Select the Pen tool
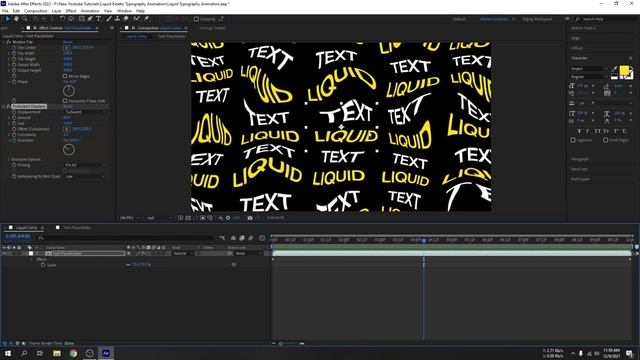640x360 pixels. [90, 19]
